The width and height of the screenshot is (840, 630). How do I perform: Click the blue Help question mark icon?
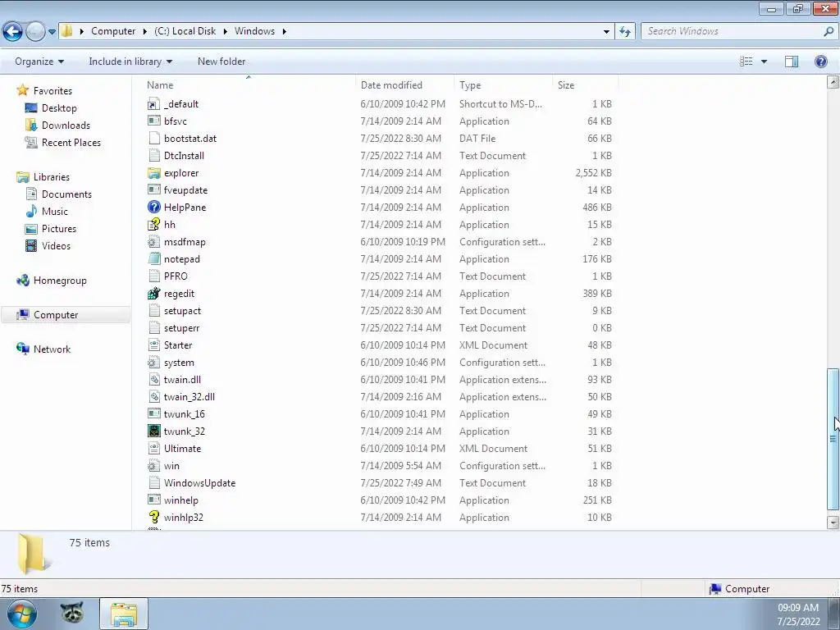coord(820,62)
